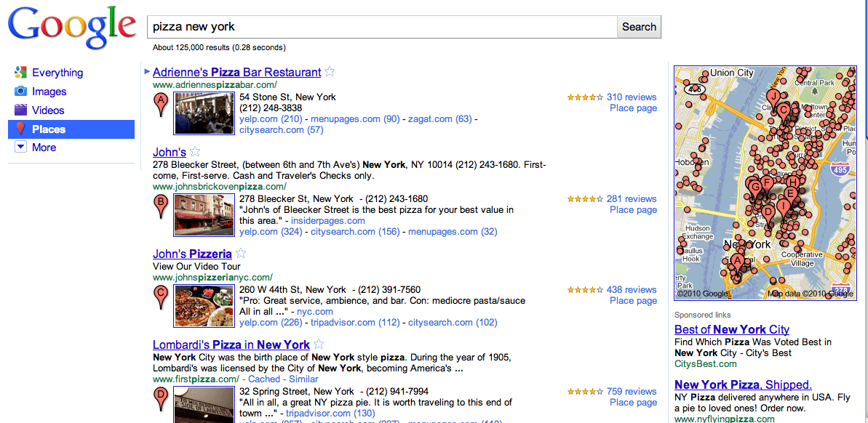The width and height of the screenshot is (868, 423).
Task: Toggle the star next to John's
Action: (x=195, y=152)
